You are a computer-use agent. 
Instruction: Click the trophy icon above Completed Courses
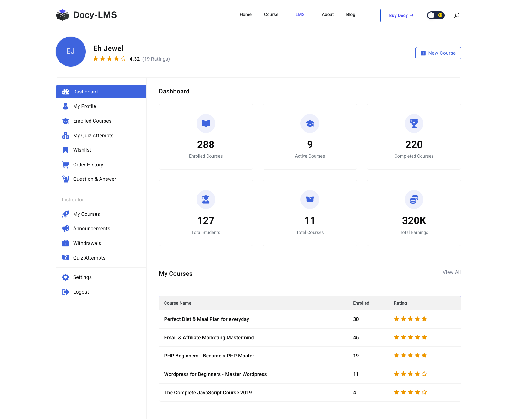(414, 124)
